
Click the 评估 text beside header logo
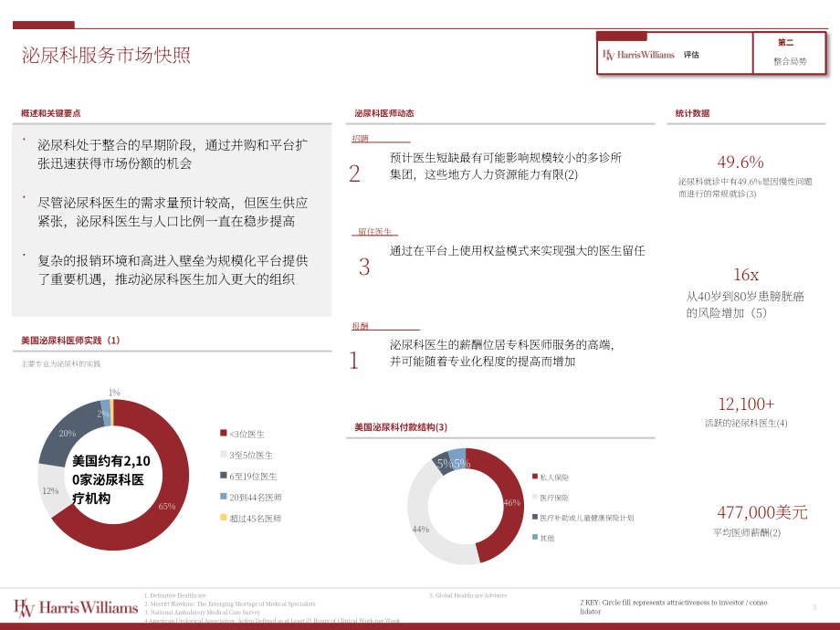click(691, 55)
